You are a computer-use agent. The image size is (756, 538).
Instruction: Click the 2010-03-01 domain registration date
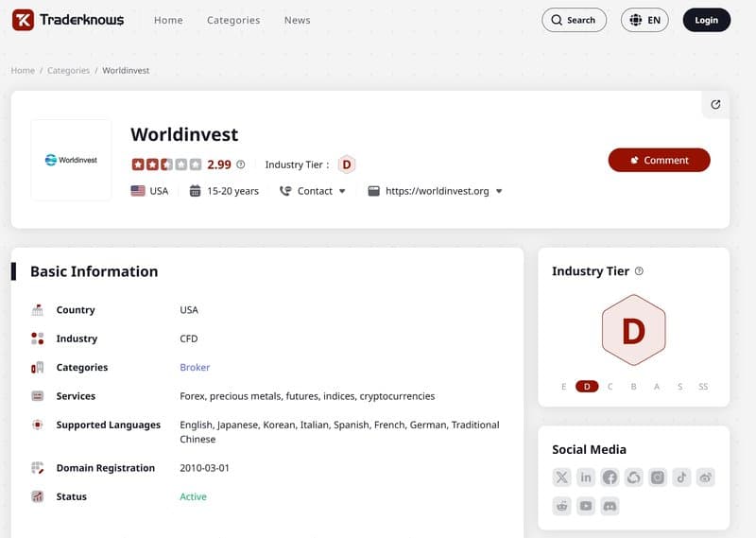204,467
